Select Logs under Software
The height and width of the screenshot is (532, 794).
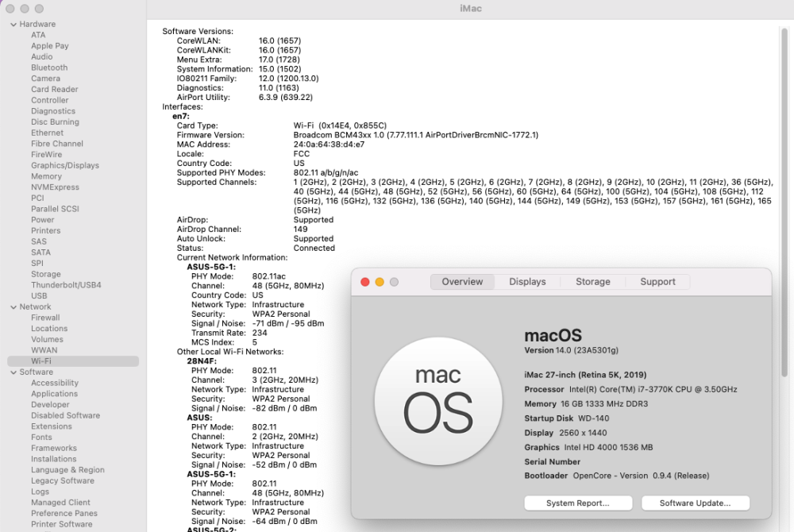click(x=40, y=492)
